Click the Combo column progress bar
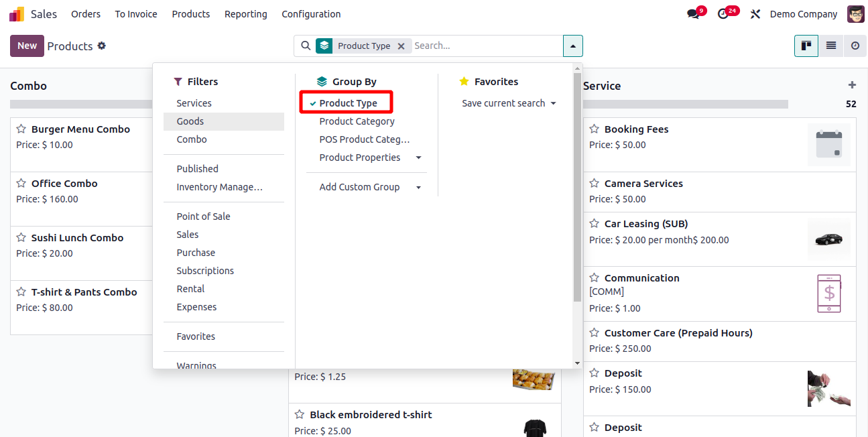 coord(81,104)
